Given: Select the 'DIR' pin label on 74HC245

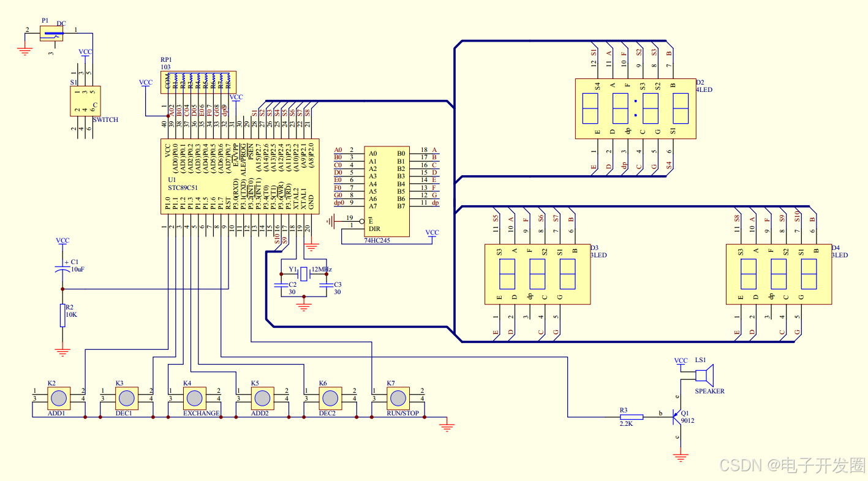Looking at the screenshot, I should [x=373, y=229].
